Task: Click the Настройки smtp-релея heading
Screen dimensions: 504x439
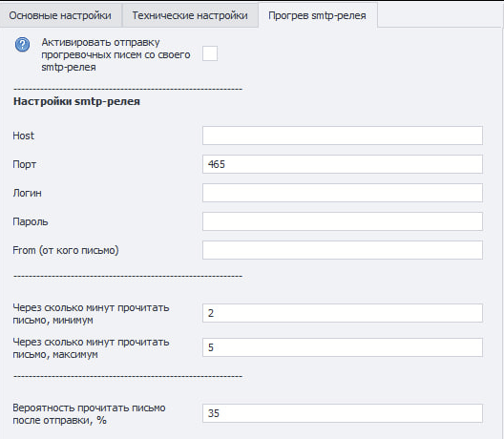Action: (76, 101)
